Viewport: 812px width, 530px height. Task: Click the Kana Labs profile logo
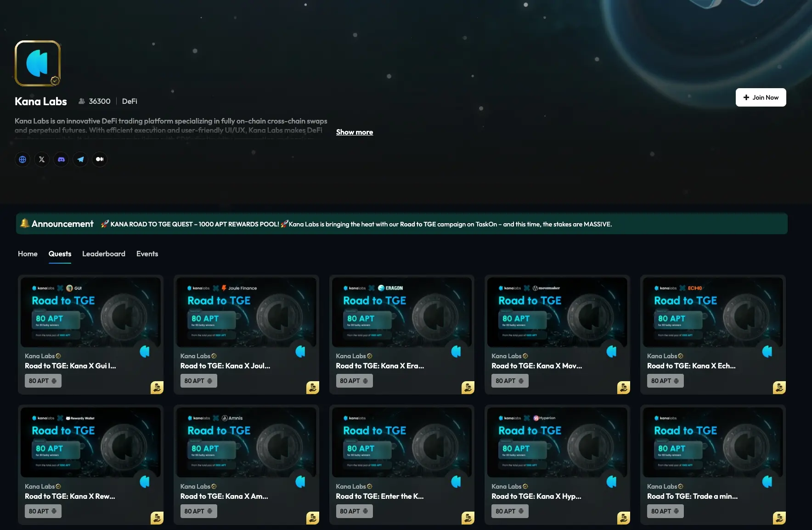click(38, 63)
